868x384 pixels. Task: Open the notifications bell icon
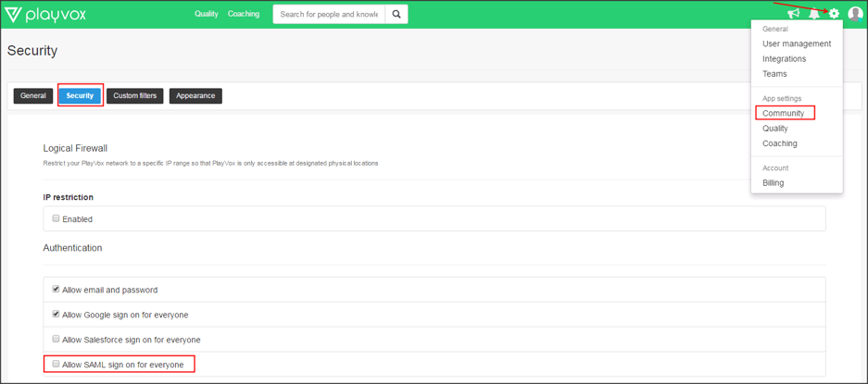point(814,14)
